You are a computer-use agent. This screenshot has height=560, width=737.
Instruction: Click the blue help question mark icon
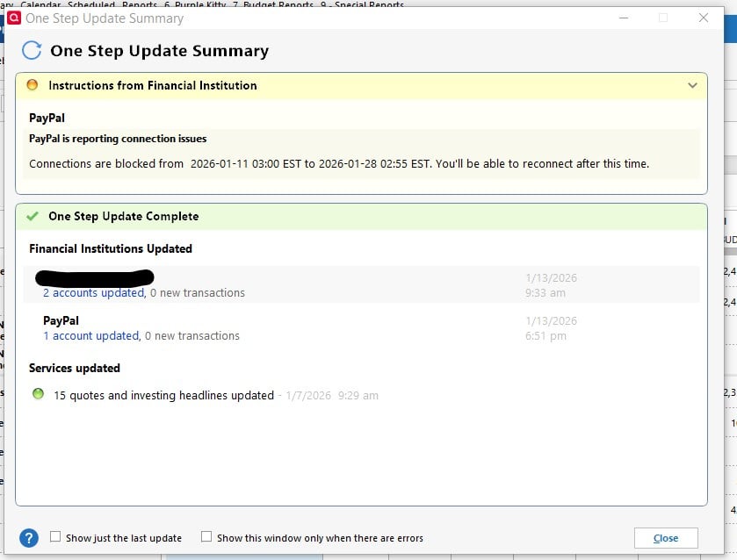29,538
